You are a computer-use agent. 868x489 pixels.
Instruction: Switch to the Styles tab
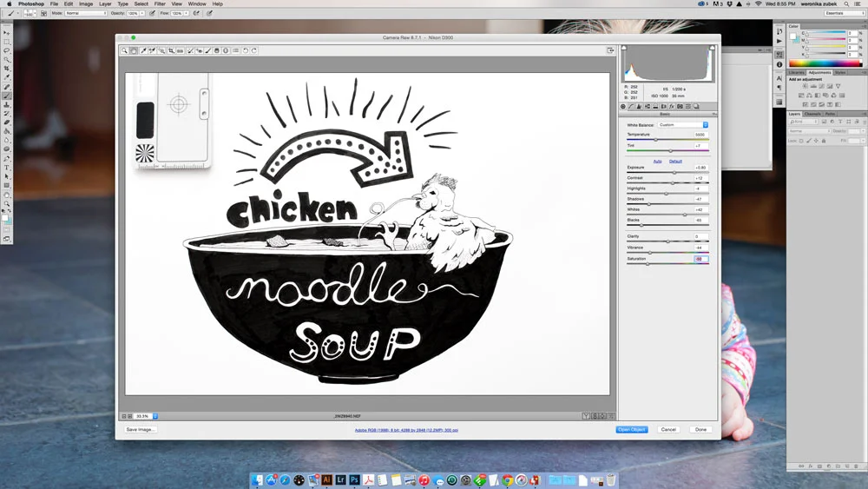(840, 73)
